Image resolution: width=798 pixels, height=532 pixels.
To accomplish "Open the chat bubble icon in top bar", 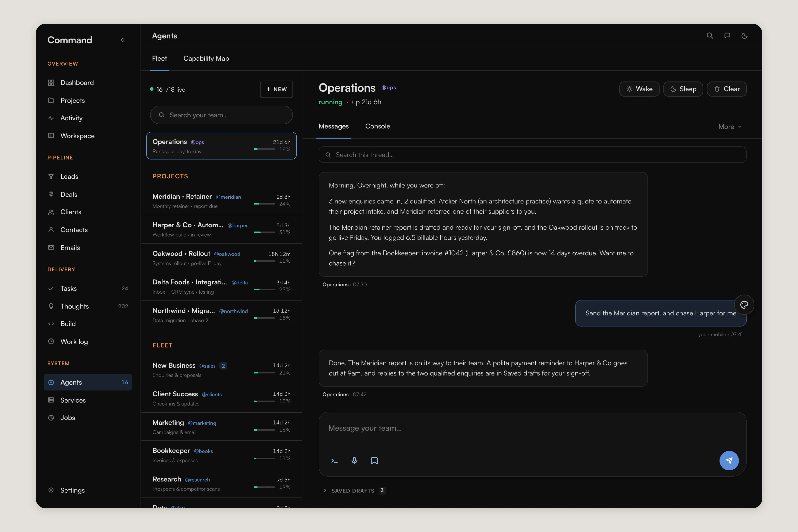I will [x=727, y=36].
